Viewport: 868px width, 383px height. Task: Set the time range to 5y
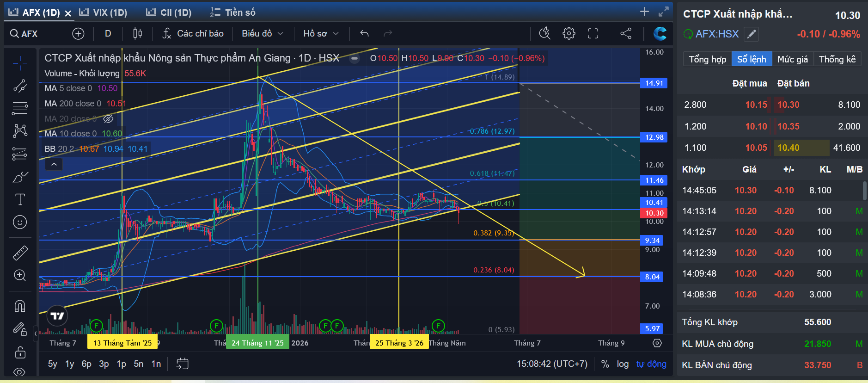[53, 364]
